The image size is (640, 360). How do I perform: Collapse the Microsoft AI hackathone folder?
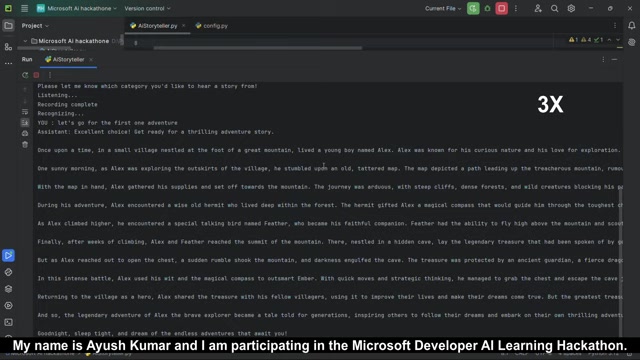25,41
